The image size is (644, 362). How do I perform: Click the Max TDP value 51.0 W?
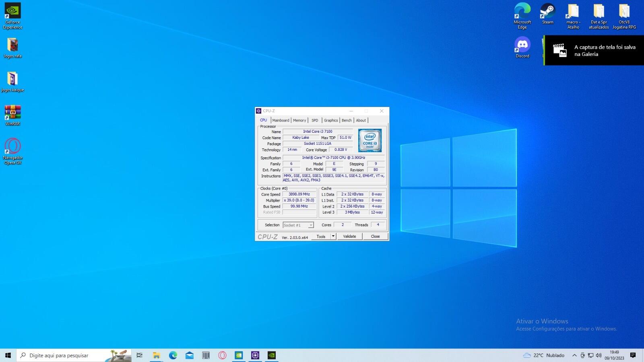point(345,138)
